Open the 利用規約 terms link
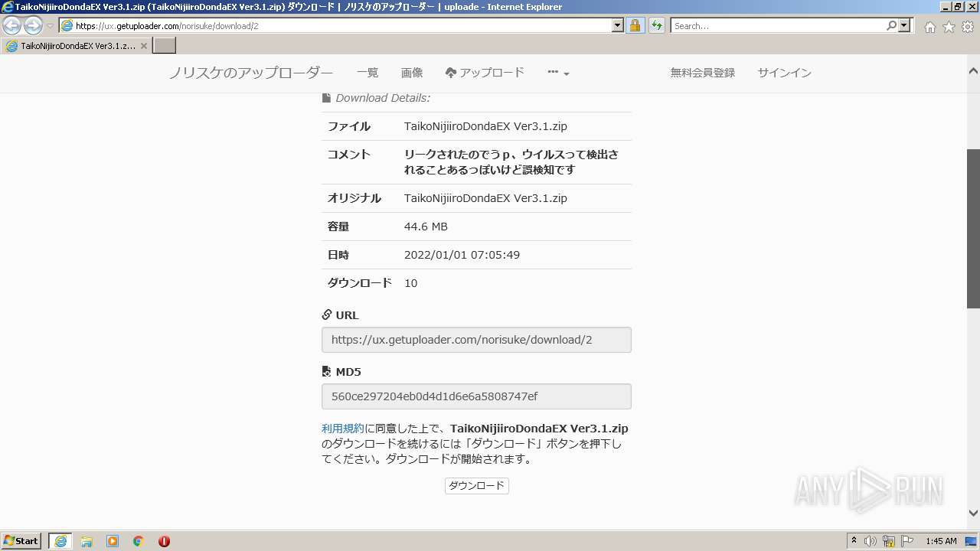Image resolution: width=980 pixels, height=551 pixels. [x=343, y=429]
